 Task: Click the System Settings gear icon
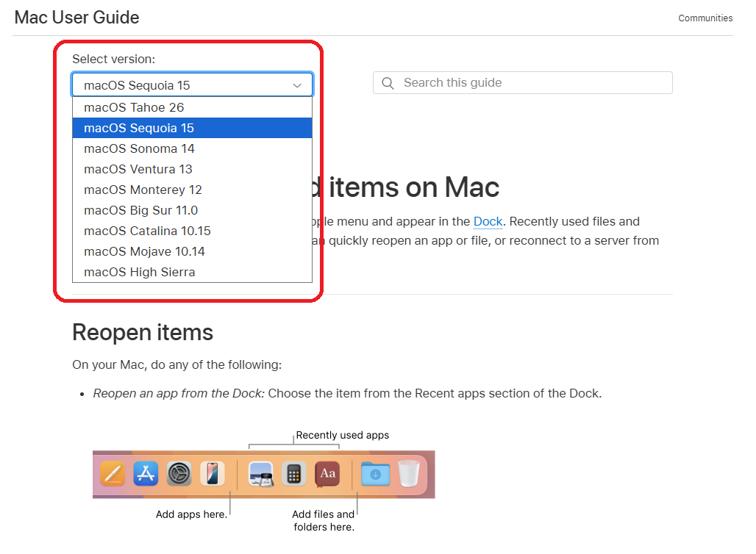(179, 474)
